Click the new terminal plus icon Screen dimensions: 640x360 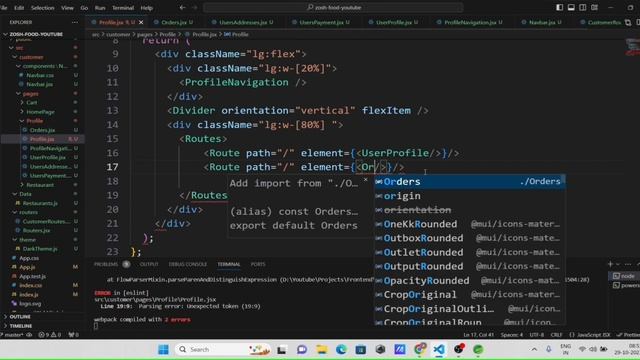(x=610, y=264)
